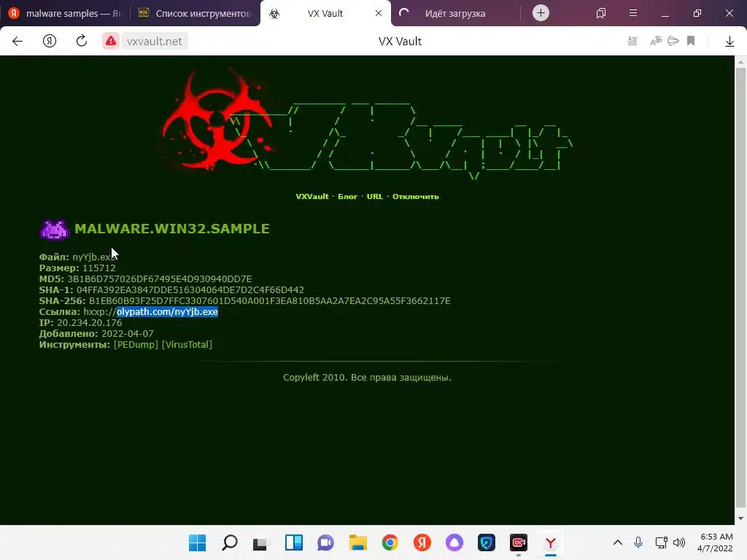Open reader mode icon in address bar
The height and width of the screenshot is (560, 747).
click(632, 42)
